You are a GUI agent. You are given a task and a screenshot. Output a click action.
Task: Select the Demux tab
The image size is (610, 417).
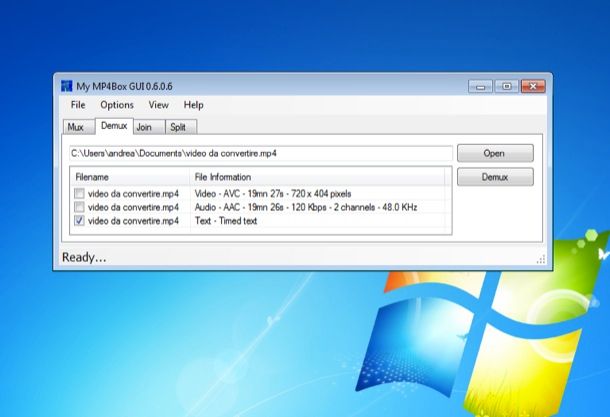[114, 126]
